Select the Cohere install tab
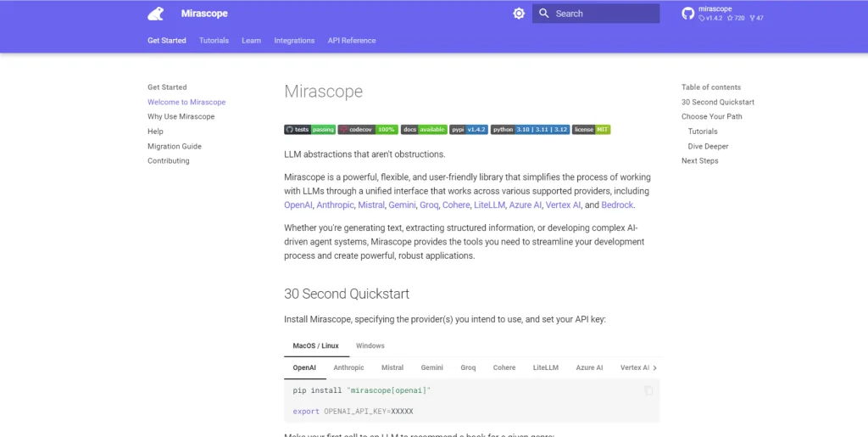 pos(504,367)
